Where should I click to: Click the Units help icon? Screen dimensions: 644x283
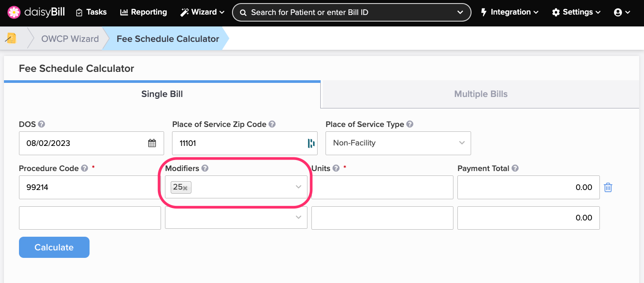[336, 168]
